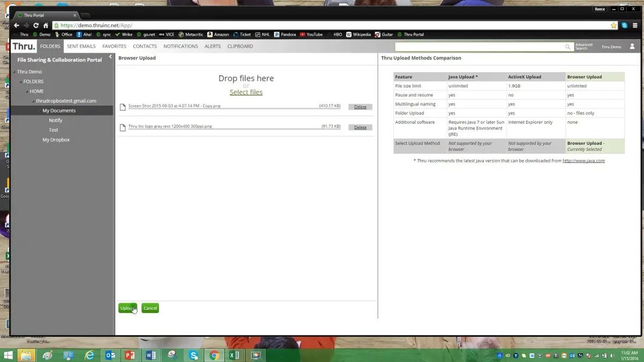Image resolution: width=644 pixels, height=362 pixels.
Task: Go back with the browser back arrow
Action: coord(17,25)
